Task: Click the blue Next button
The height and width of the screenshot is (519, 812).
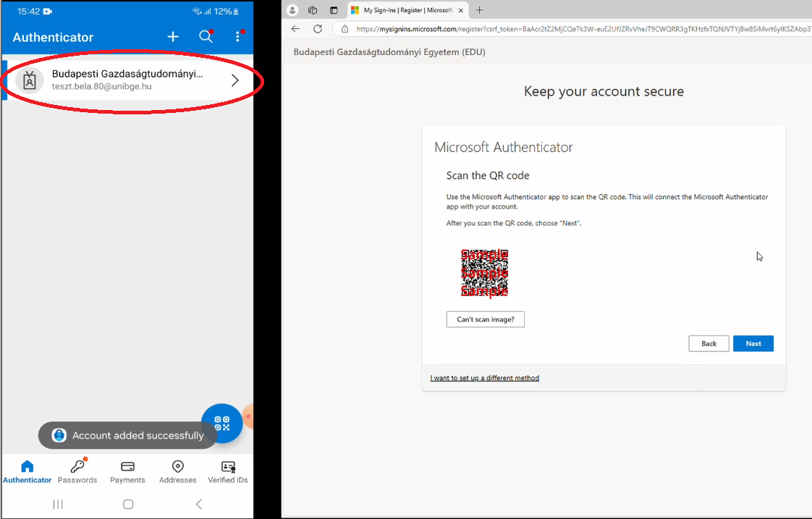Action: 753,343
